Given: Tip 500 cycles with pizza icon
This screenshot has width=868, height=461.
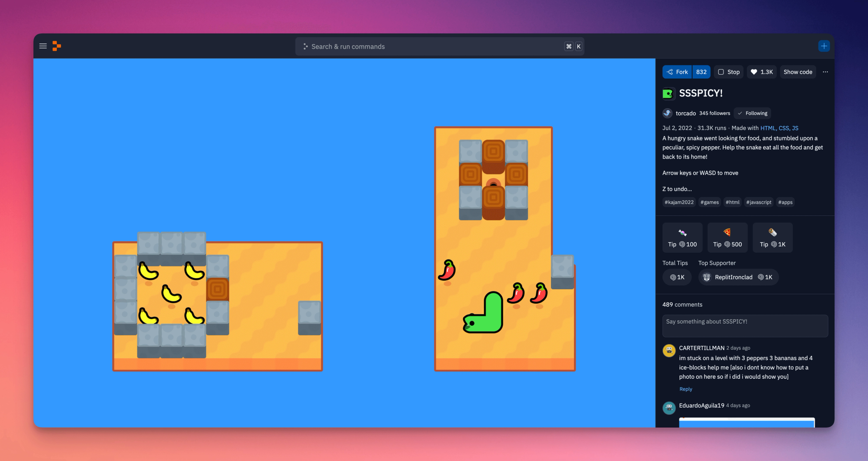Looking at the screenshot, I should 727,238.
